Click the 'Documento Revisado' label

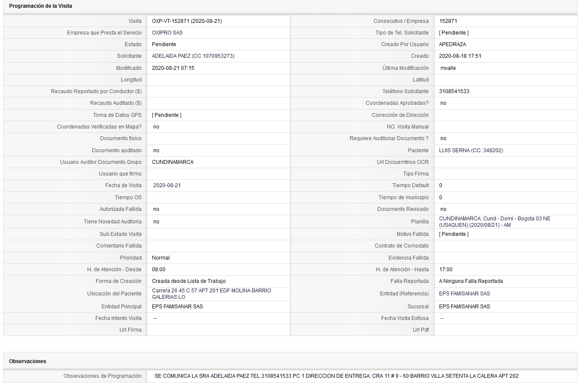(403, 209)
